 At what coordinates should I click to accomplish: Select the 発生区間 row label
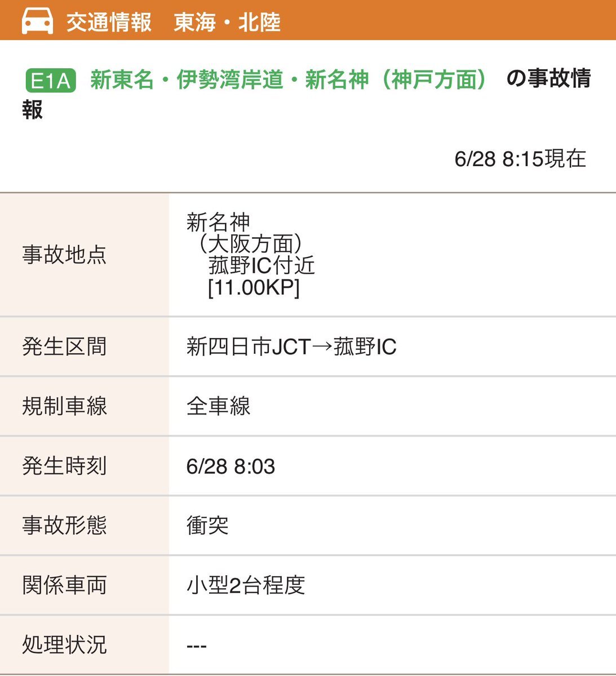[x=64, y=346]
